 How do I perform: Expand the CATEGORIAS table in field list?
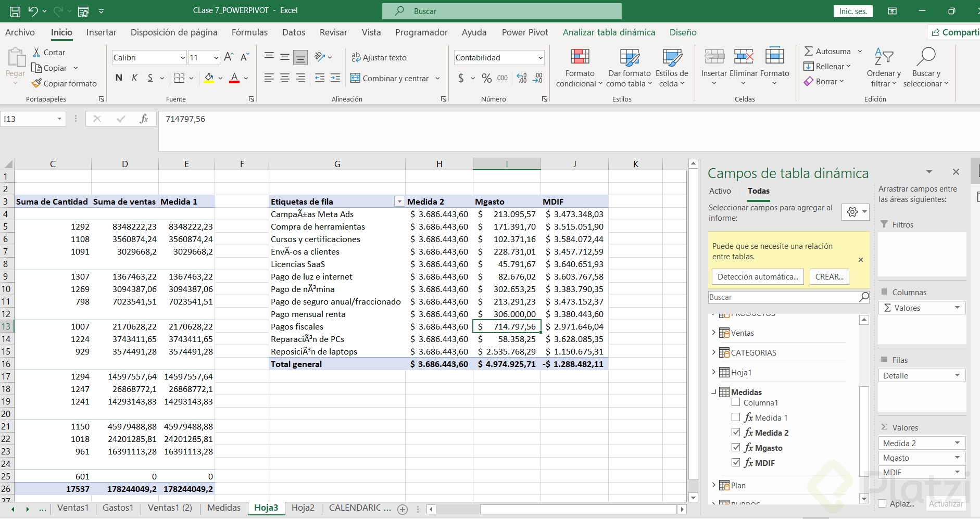713,352
